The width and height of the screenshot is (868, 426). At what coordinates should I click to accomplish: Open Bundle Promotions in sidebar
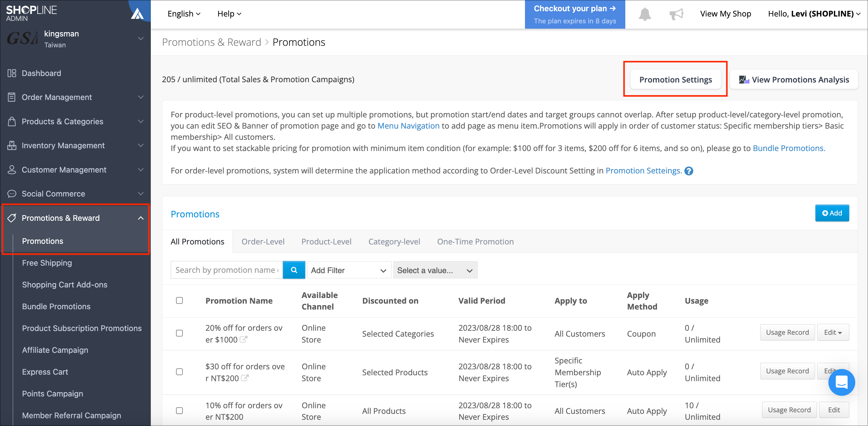point(56,306)
